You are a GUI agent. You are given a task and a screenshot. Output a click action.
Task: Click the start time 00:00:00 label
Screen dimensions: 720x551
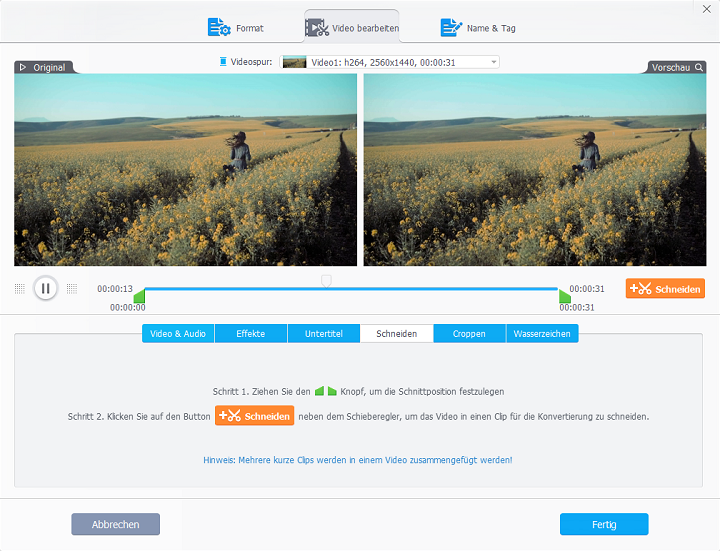point(128,308)
